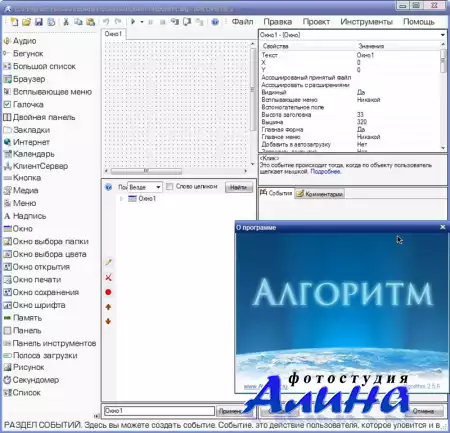Click the pencil edit event icon
The image size is (450, 433).
pyautogui.click(x=108, y=262)
